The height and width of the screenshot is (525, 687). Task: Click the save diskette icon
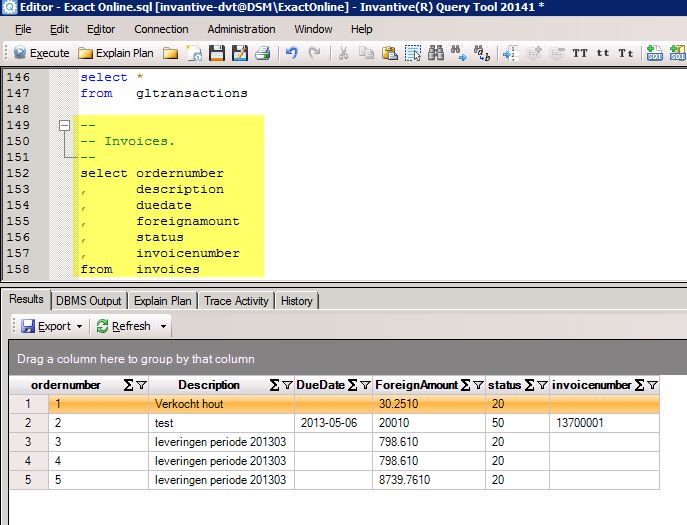click(217, 53)
